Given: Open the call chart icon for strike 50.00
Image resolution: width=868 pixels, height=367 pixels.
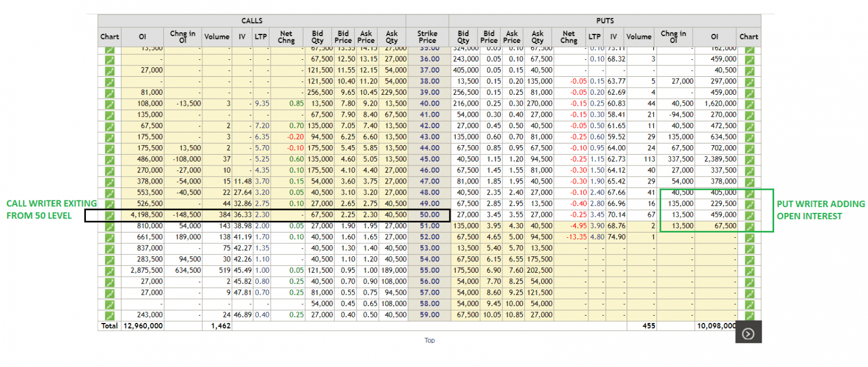Looking at the screenshot, I should 109,215.
